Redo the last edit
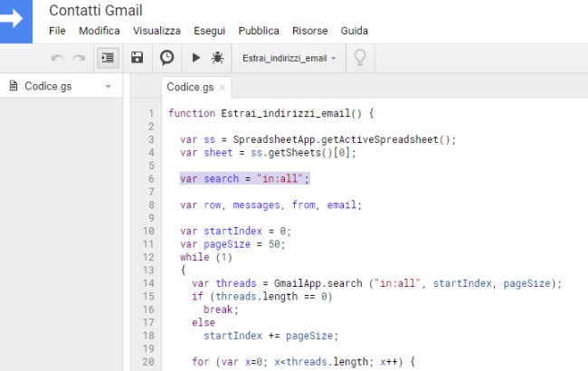 click(x=79, y=58)
